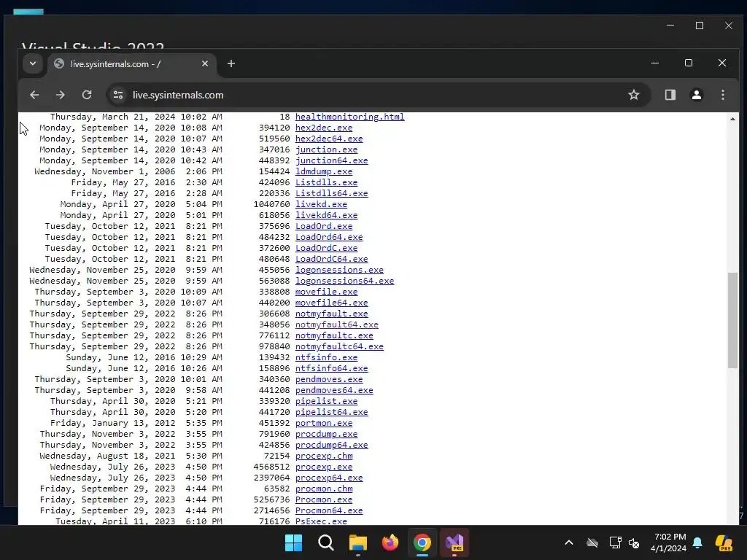Viewport: 747px width, 560px height.
Task: Open the portmon.exe link
Action: point(324,424)
